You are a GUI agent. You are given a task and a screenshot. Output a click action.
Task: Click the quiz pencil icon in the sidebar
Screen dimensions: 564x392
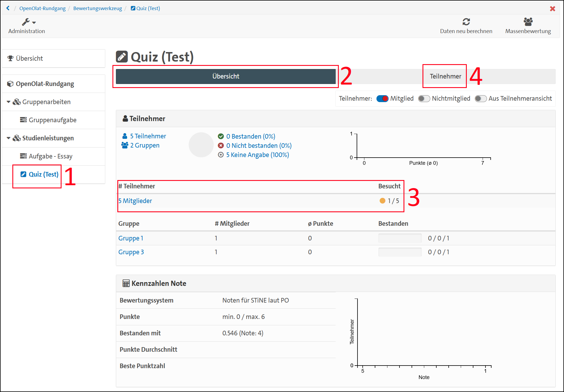coord(23,174)
